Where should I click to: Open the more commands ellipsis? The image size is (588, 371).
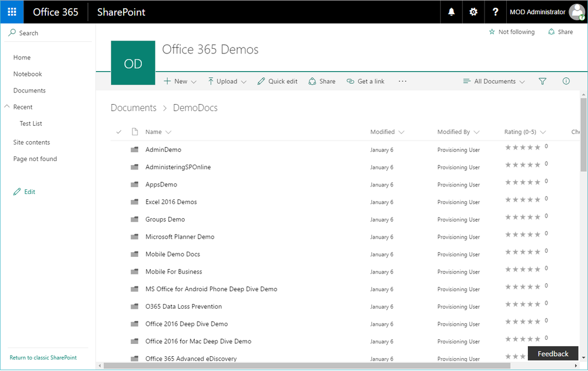point(403,81)
